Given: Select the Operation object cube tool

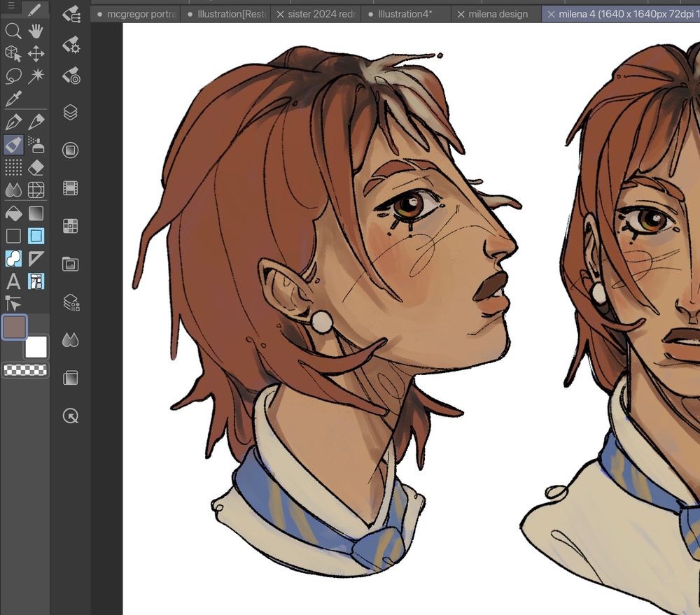Looking at the screenshot, I should click(x=13, y=54).
